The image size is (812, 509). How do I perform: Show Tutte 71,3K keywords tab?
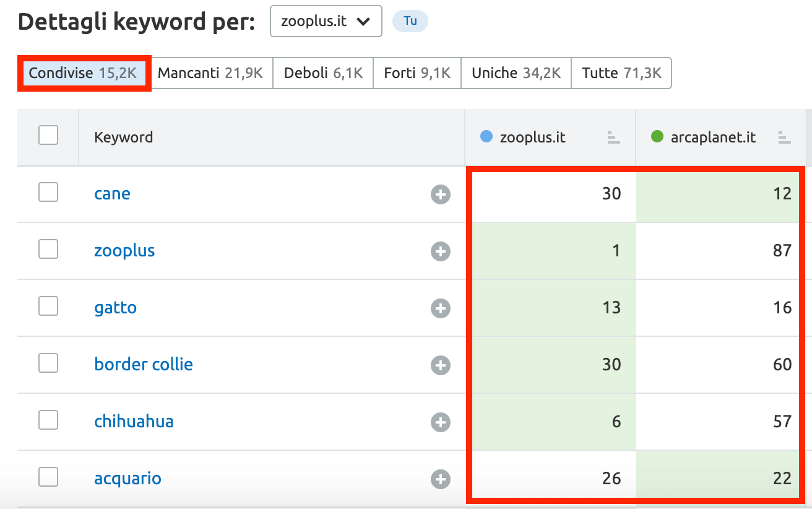(621, 73)
